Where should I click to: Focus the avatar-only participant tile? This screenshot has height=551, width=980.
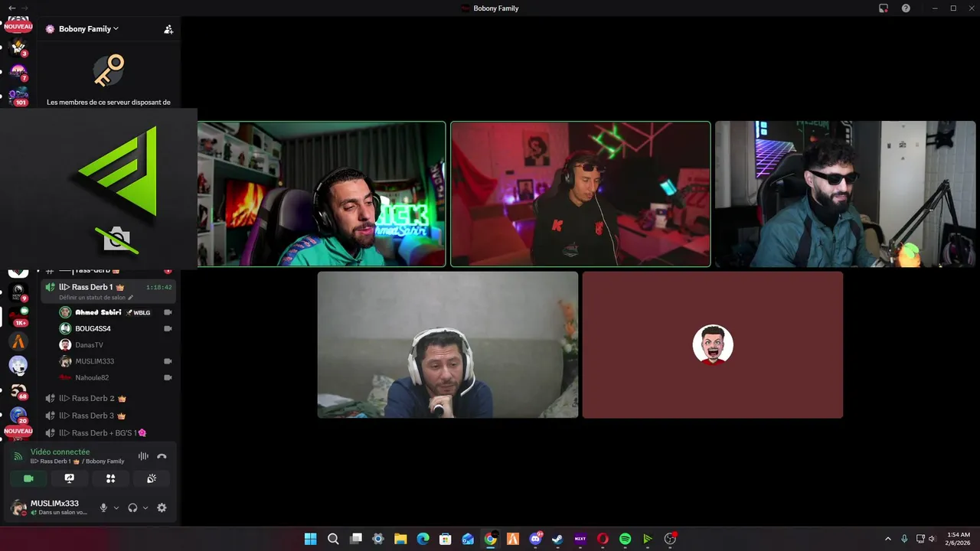713,344
